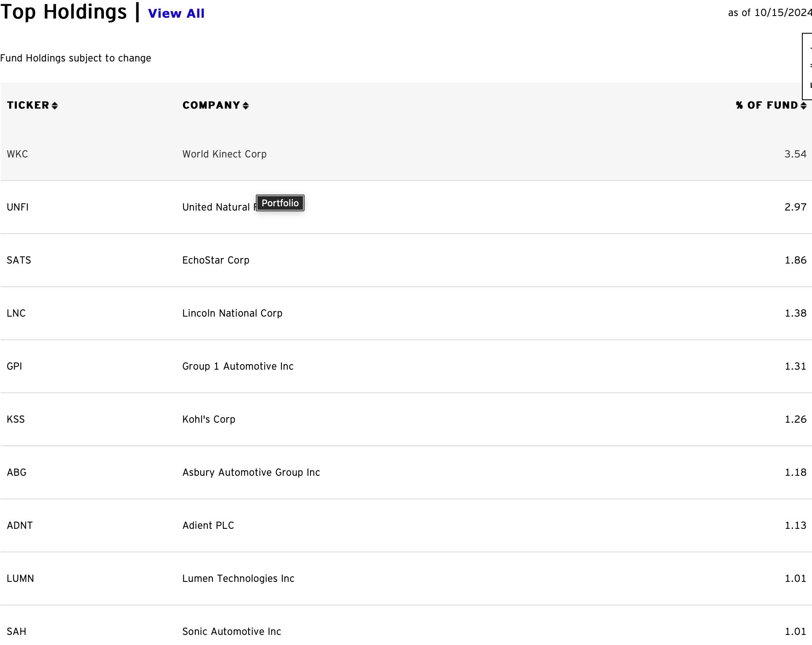Click the EchoStar Corp row
Image resolution: width=812 pixels, height=645 pixels.
tap(406, 260)
